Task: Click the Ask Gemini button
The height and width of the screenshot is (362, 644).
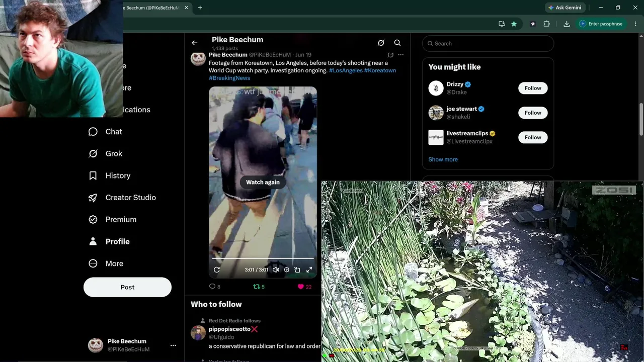Action: tap(565, 8)
